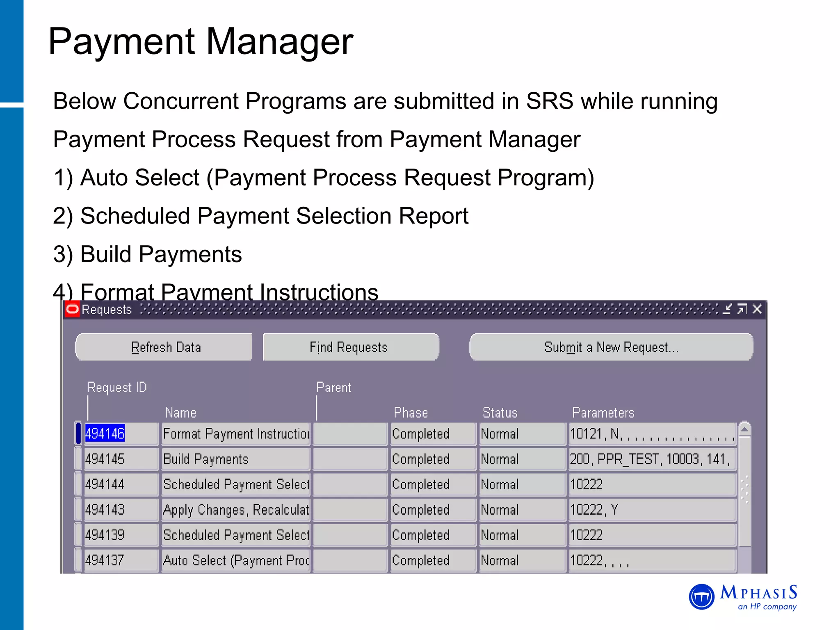Close the Requests window
This screenshot has width=840, height=630.
[x=757, y=309]
